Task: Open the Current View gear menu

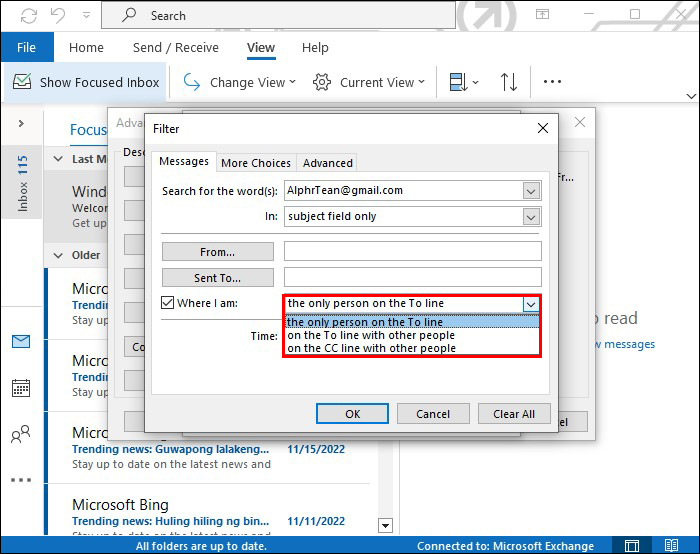Action: 369,83
